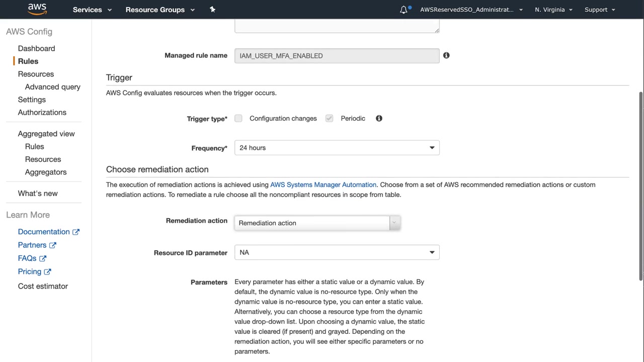Click the Managed rule name field
644x362 pixels.
[337, 56]
